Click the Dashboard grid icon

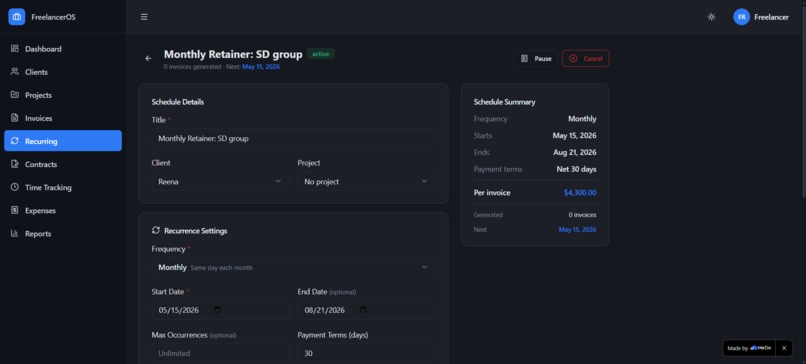click(x=14, y=49)
